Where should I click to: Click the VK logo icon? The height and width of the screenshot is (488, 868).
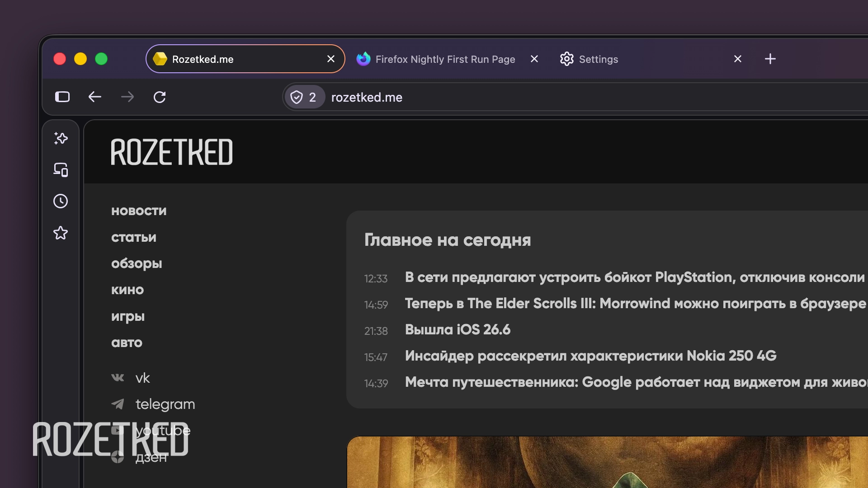pos(118,378)
